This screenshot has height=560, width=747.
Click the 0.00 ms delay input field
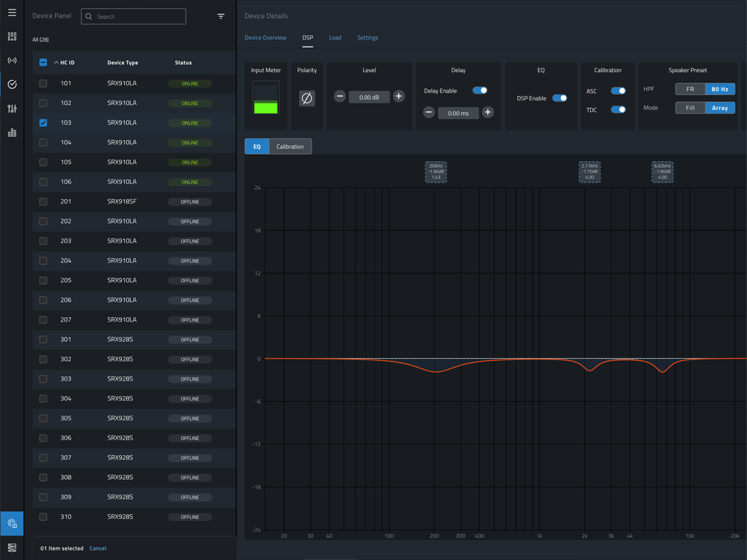458,113
